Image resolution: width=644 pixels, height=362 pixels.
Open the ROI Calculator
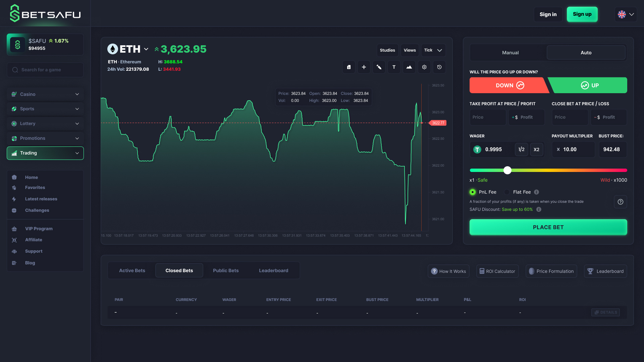[497, 271]
